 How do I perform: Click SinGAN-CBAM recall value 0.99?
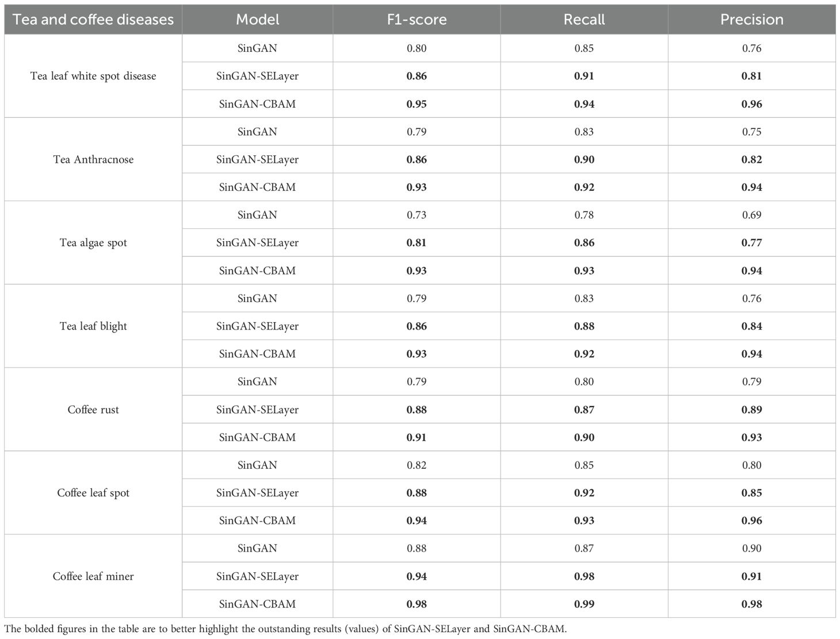584,604
